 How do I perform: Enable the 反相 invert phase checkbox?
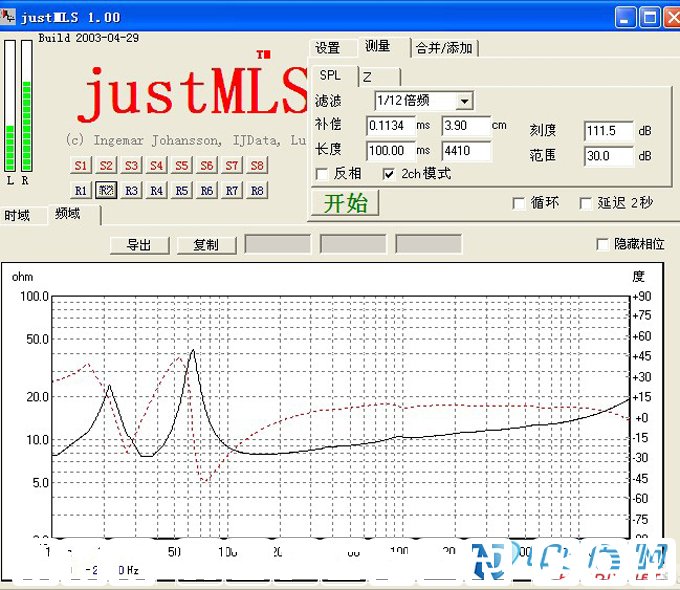coord(322,174)
